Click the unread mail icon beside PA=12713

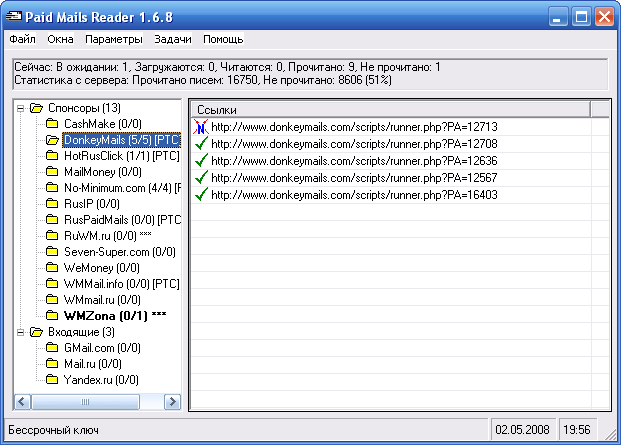coord(201,127)
